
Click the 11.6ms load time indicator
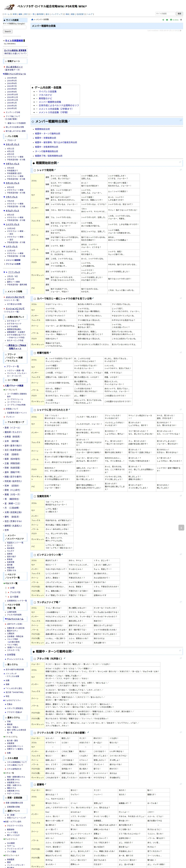pos(174,20)
